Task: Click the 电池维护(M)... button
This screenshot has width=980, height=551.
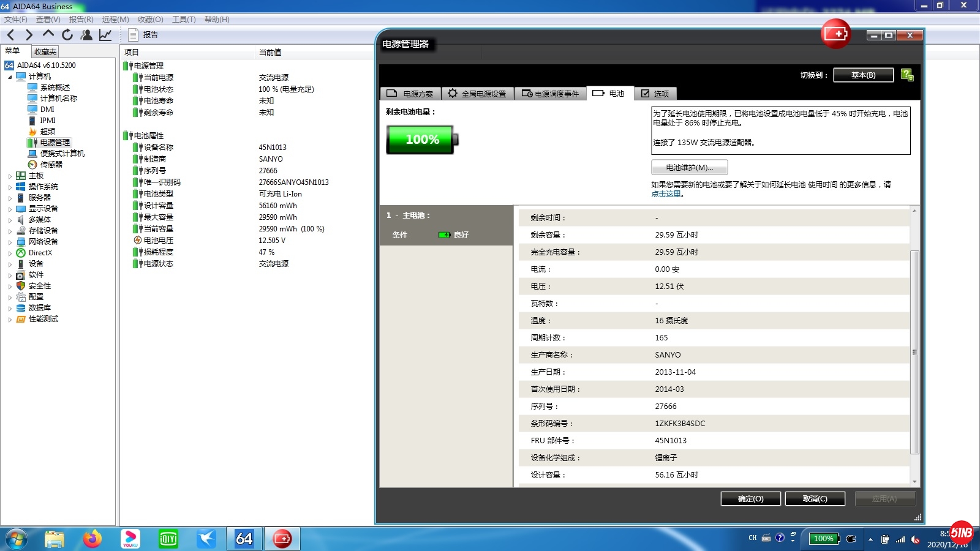Action: click(x=689, y=167)
